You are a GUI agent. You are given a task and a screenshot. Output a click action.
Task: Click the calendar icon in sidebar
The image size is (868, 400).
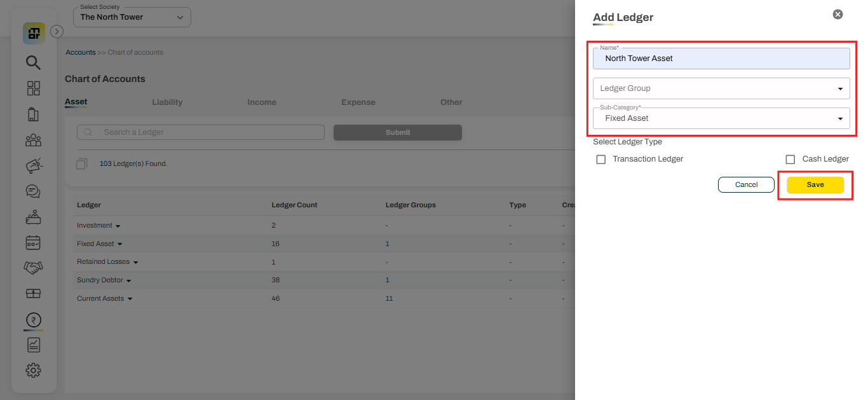[x=33, y=242]
